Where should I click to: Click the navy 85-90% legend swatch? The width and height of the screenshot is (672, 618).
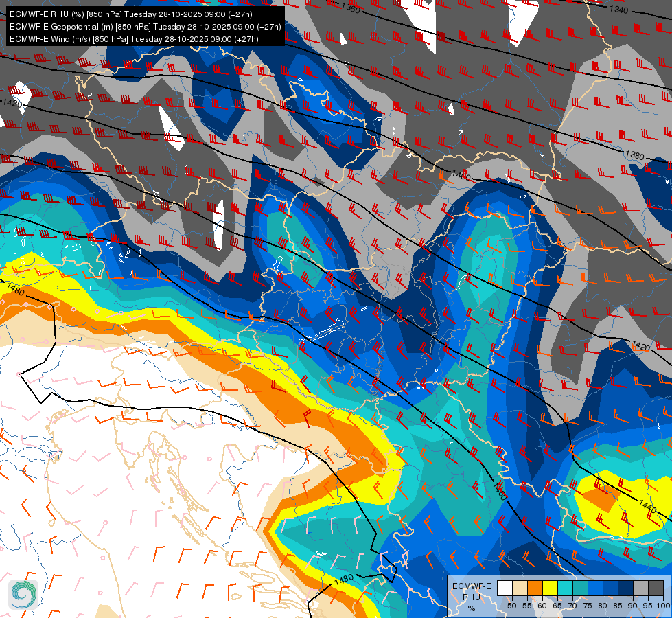pos(626,588)
